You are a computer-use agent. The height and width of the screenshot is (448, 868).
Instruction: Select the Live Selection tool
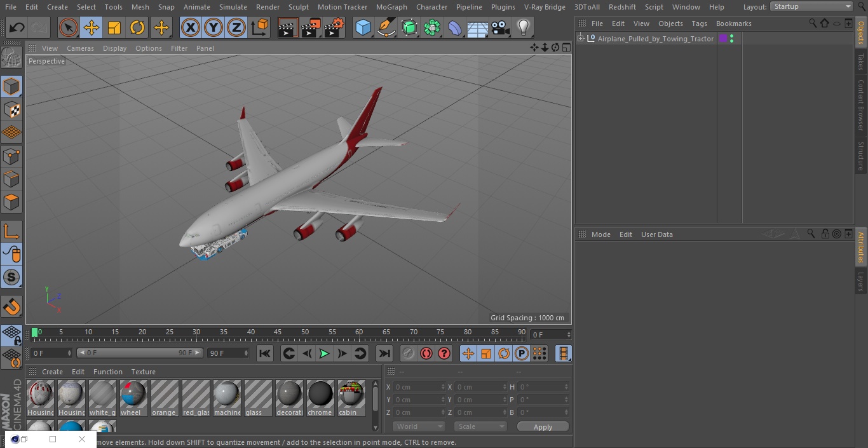coord(68,27)
